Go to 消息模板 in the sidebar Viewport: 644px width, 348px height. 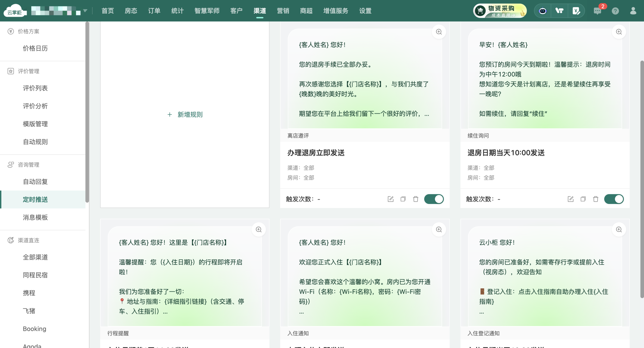35,217
